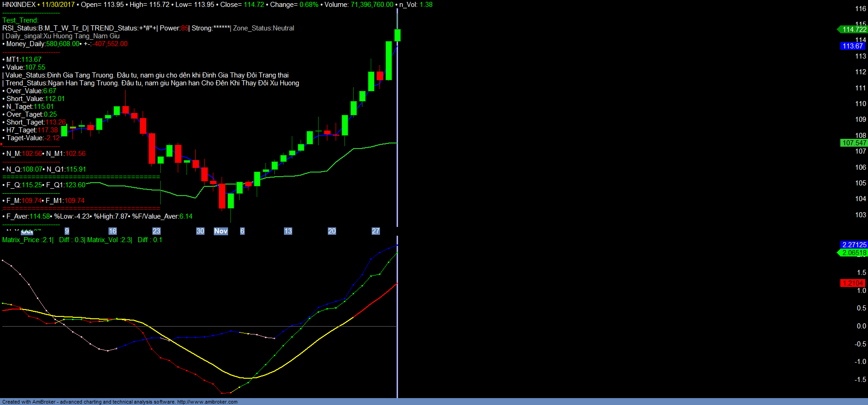Click the green 114.722 price axis tag
This screenshot has width=868, height=405.
coord(852,30)
